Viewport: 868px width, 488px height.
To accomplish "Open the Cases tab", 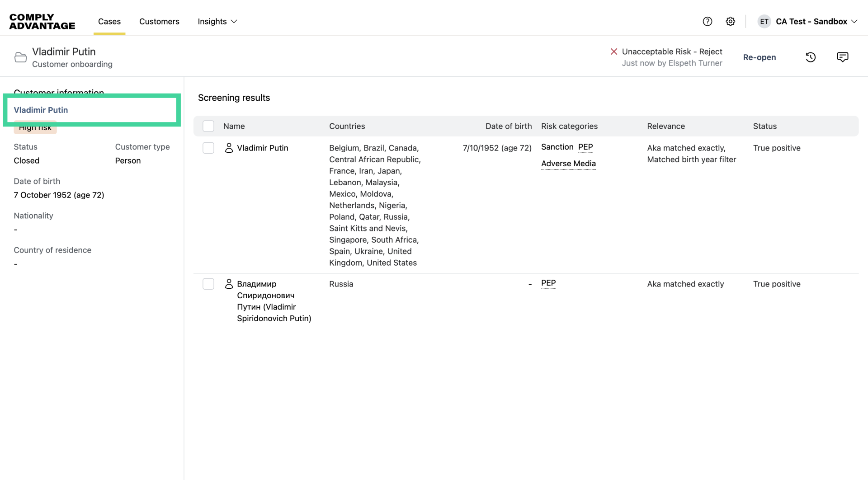I will tap(109, 21).
